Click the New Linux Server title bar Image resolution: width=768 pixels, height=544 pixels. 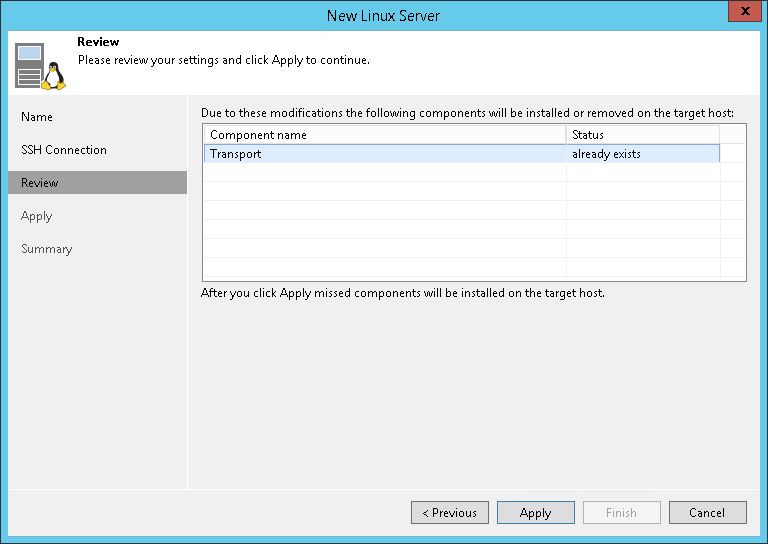point(383,15)
